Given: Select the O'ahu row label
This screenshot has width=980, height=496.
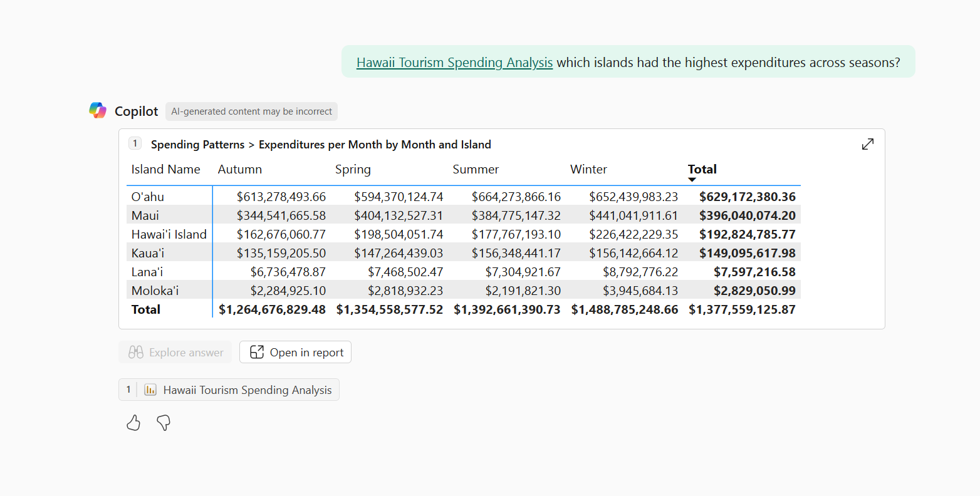Looking at the screenshot, I should (x=148, y=197).
